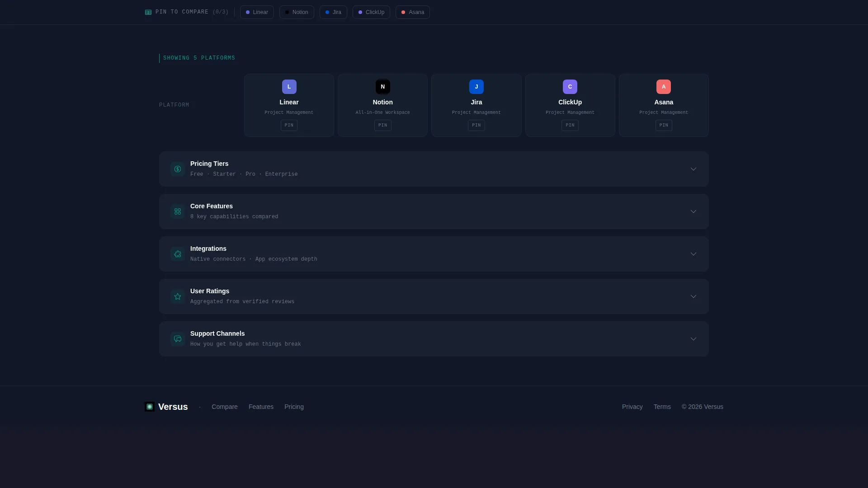868x488 pixels.
Task: Click the chat bubble Support Channels icon
Action: click(178, 339)
